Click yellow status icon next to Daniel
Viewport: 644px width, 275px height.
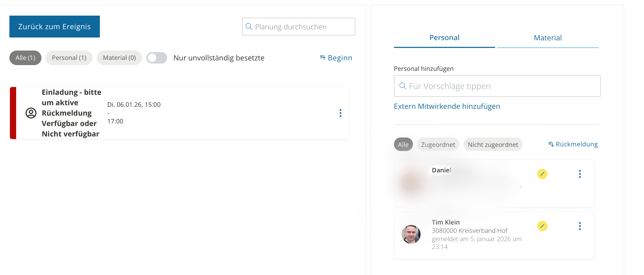coord(542,174)
